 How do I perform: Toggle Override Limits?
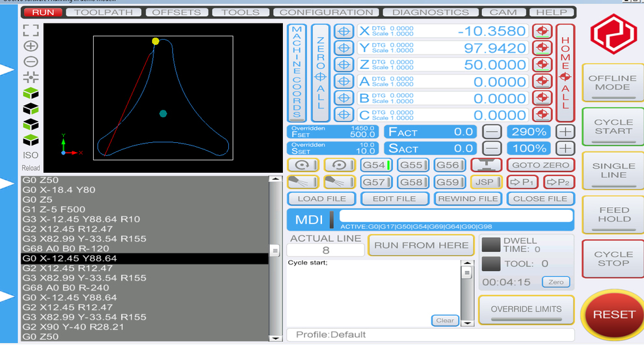(526, 310)
